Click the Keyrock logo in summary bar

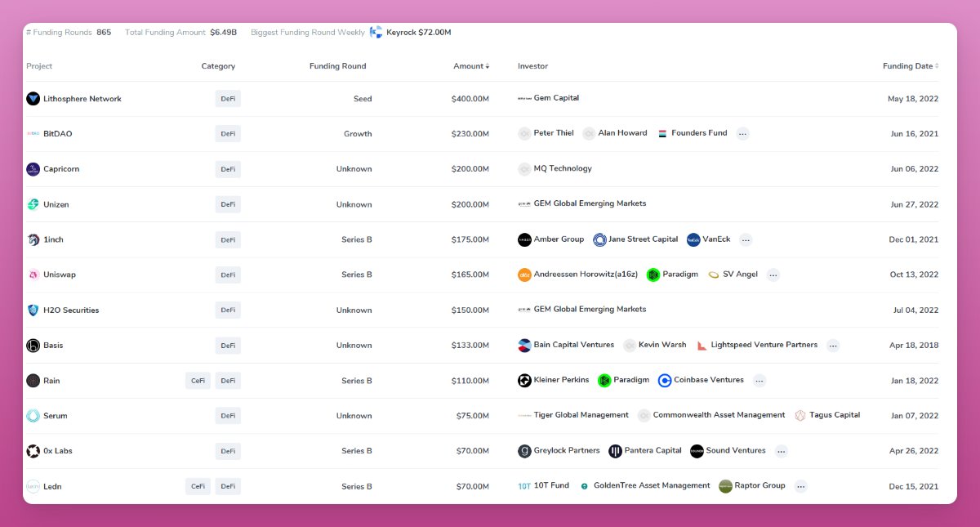pyautogui.click(x=376, y=32)
